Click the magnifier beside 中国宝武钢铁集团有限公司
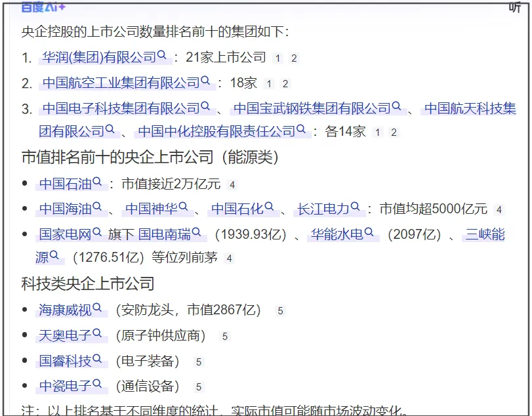The width and height of the screenshot is (532, 416). [396, 106]
